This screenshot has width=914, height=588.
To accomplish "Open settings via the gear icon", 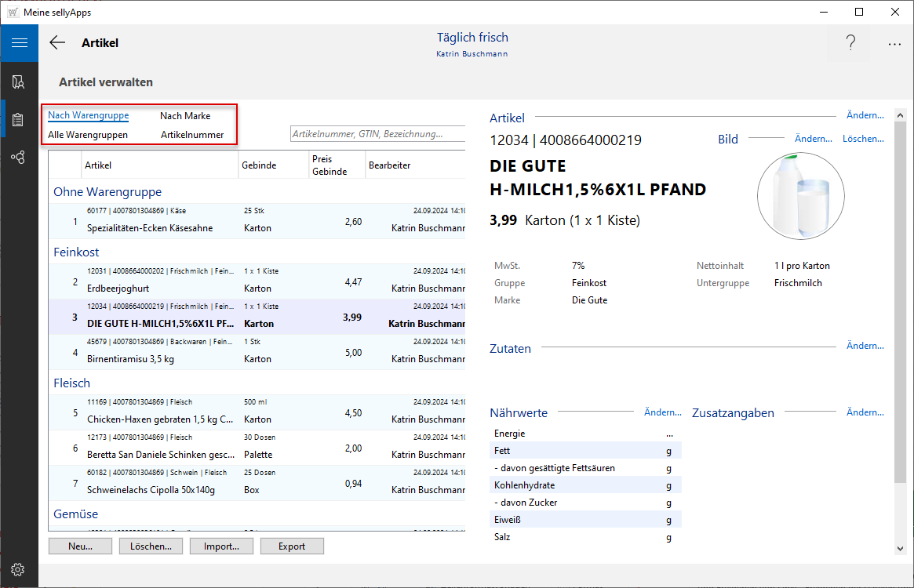I will pos(19,569).
